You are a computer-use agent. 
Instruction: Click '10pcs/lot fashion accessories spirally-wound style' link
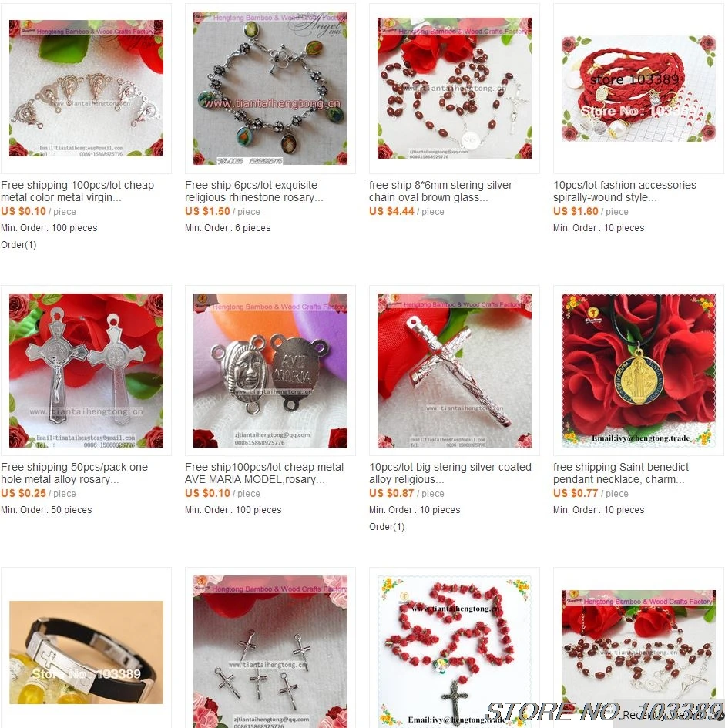point(625,191)
